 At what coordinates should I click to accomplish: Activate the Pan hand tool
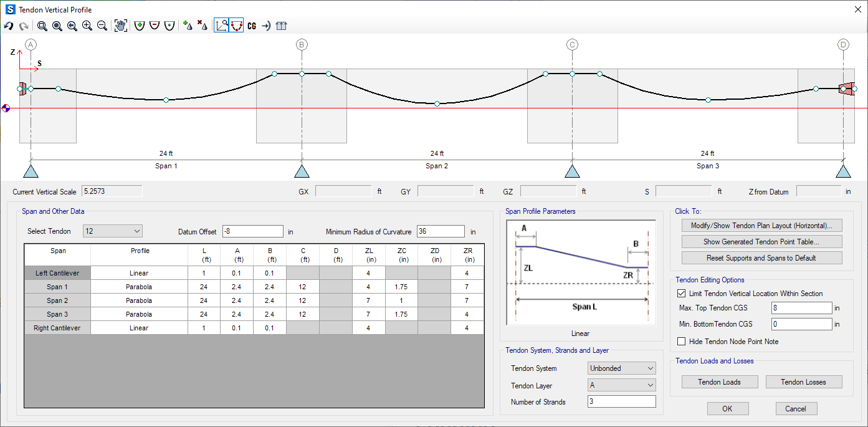[120, 26]
